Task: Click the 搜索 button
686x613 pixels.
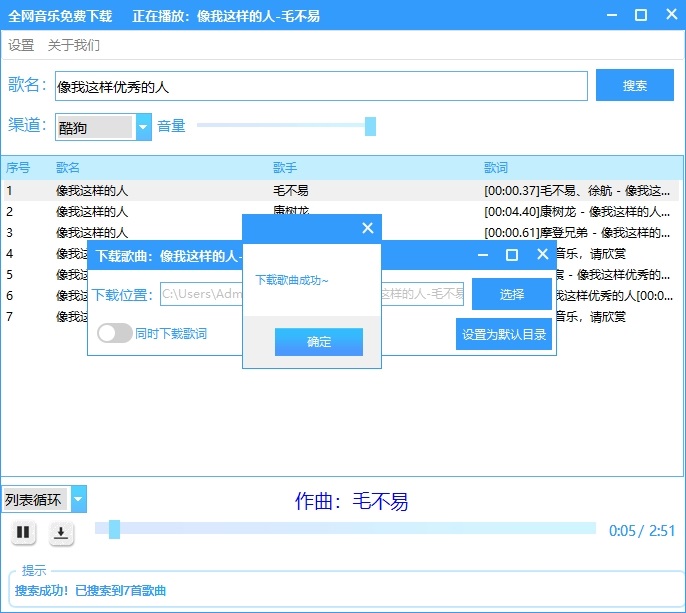Action: pos(634,86)
